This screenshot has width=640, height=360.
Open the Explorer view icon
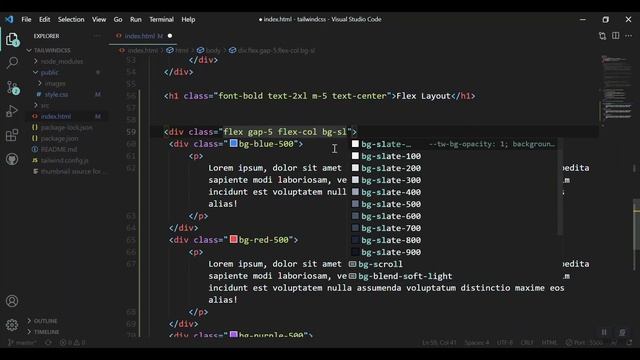12,40
